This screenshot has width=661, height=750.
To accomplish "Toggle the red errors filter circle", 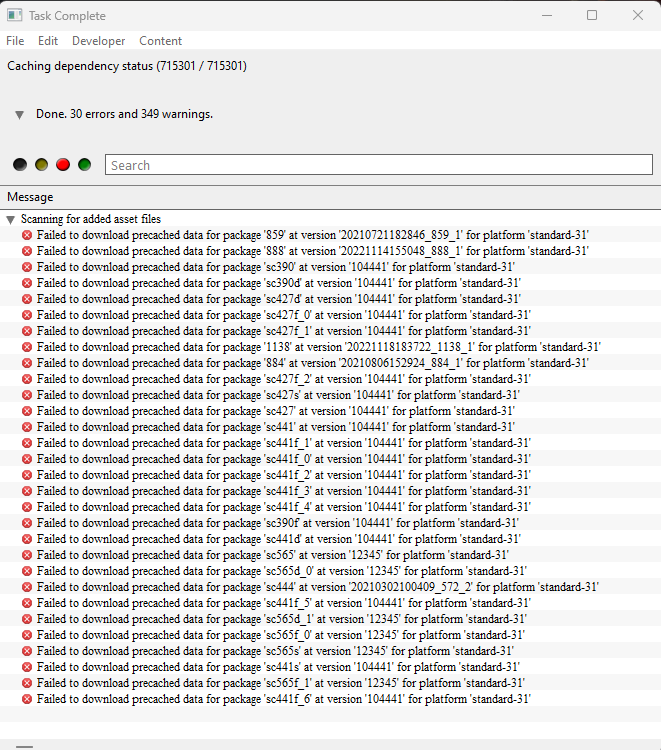I will tap(63, 165).
